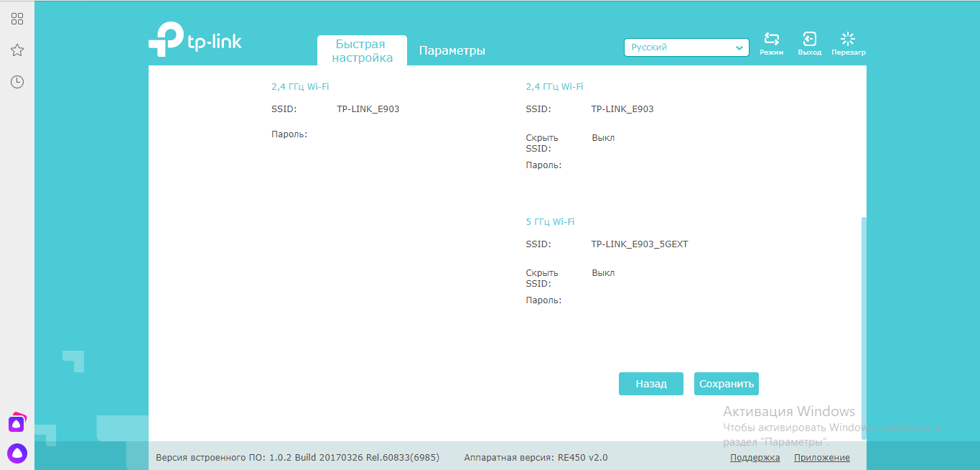Open the Режим mode switch icon

[x=772, y=43]
